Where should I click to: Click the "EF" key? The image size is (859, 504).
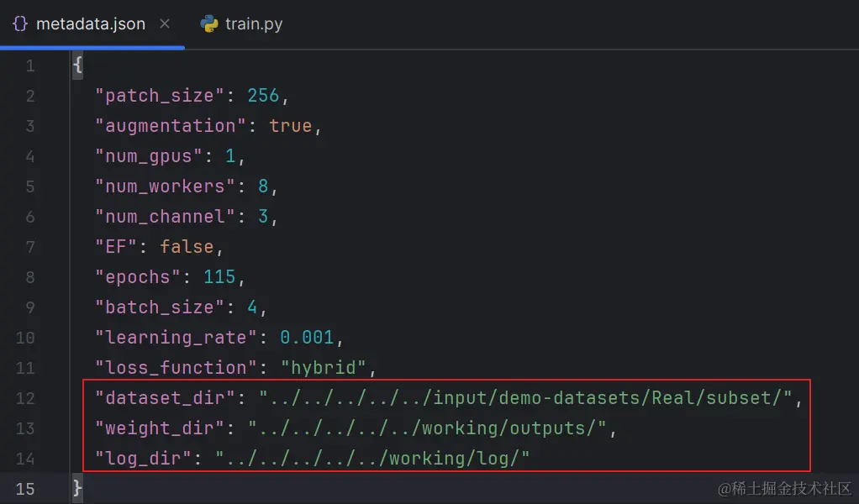click(116, 247)
